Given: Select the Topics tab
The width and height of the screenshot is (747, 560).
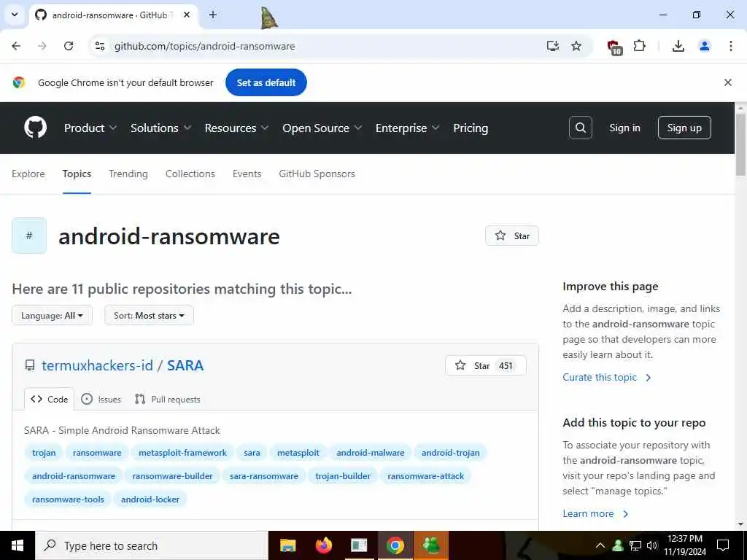Looking at the screenshot, I should click(77, 174).
